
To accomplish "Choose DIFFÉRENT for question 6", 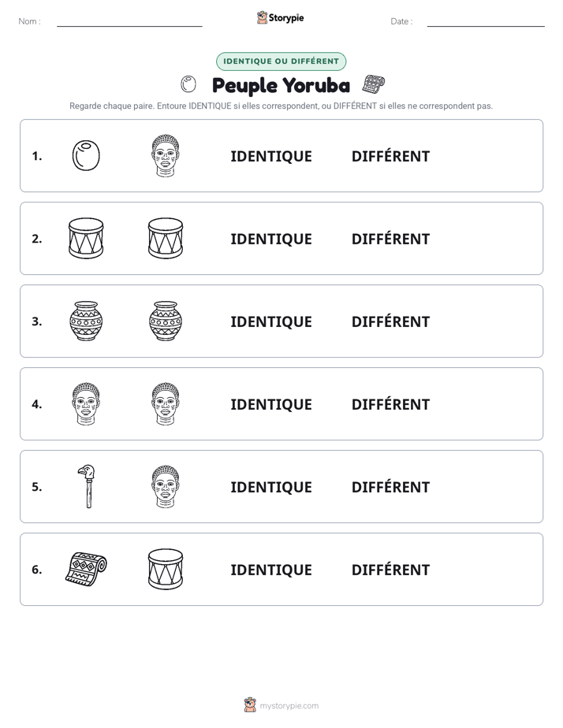I will pos(390,570).
